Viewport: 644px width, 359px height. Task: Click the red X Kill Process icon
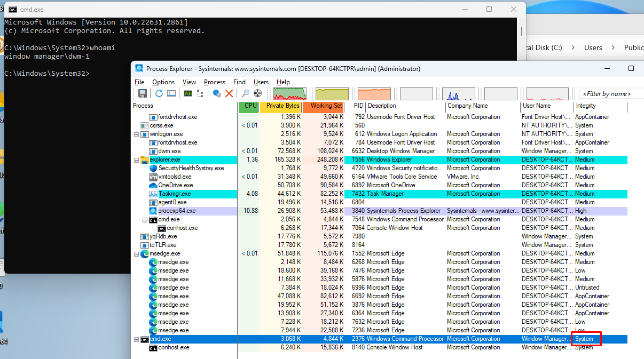coord(229,93)
